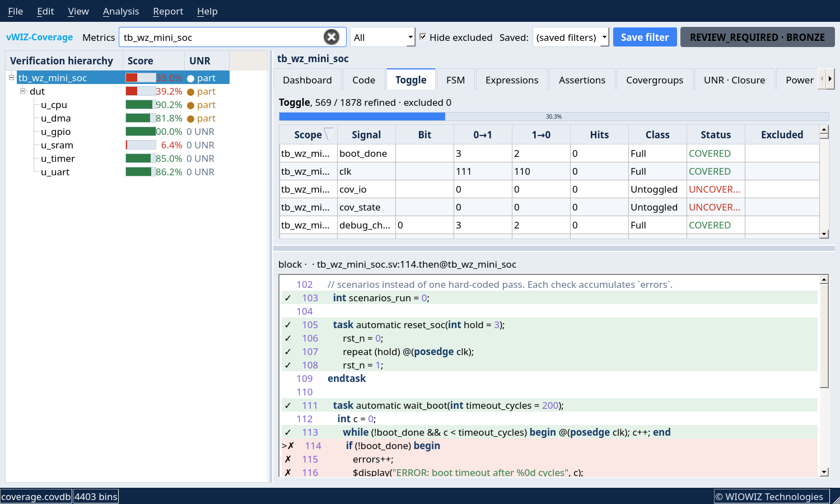Viewport: 840px width, 504px height.
Task: Click the Toggle coverage progress bar
Action: (x=554, y=116)
